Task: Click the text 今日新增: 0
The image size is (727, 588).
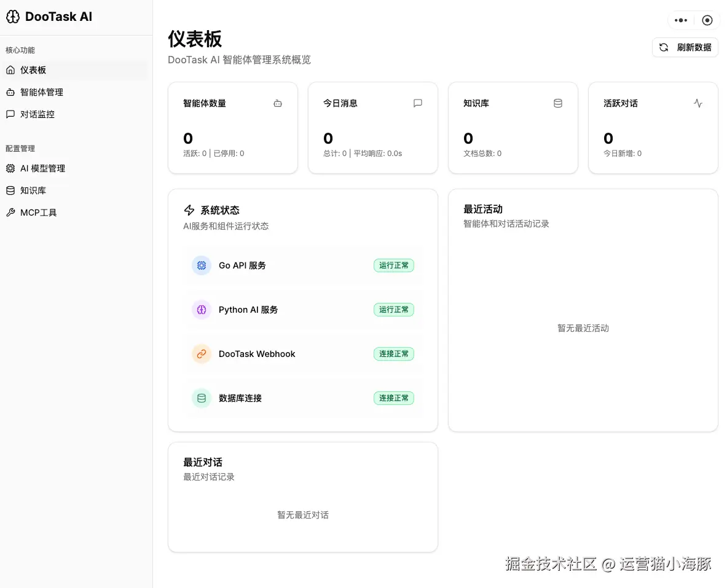Action: click(622, 154)
